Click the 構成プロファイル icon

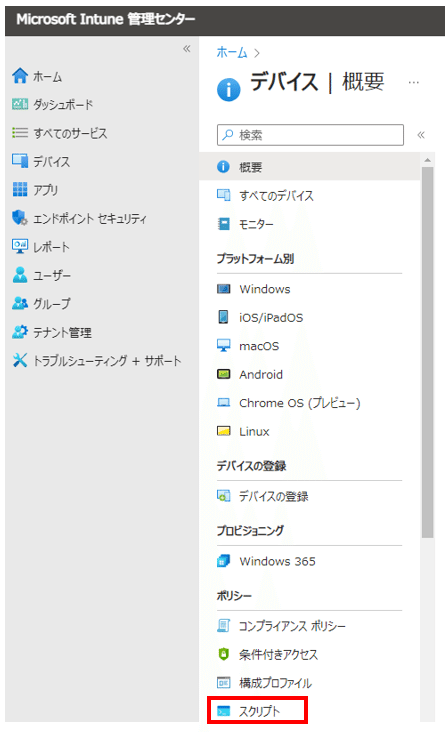(x=224, y=683)
